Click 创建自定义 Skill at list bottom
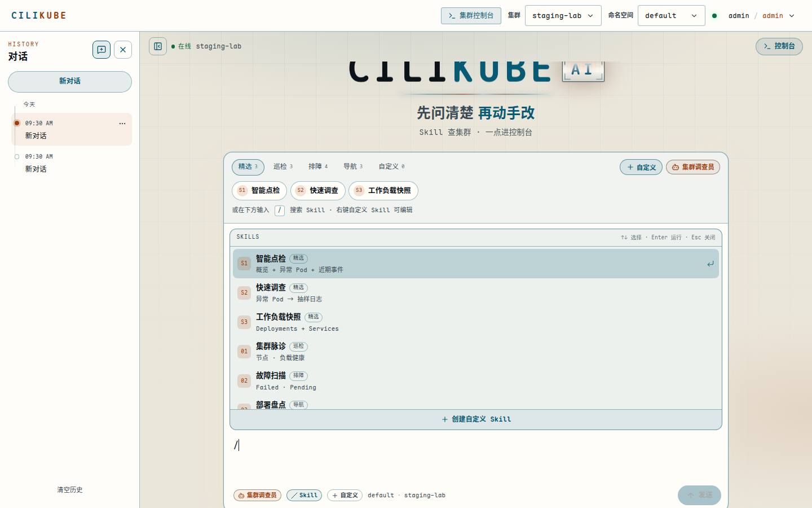The height and width of the screenshot is (508, 812). click(476, 419)
